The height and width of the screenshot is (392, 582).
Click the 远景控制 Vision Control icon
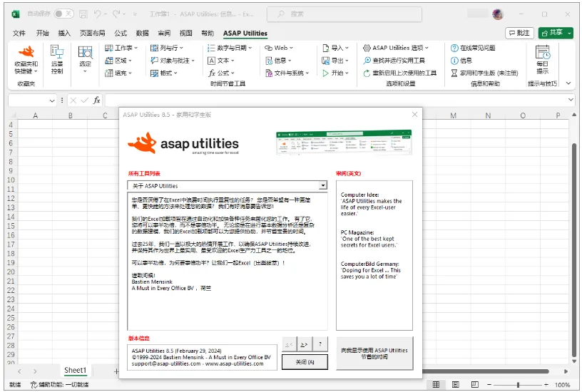point(57,60)
